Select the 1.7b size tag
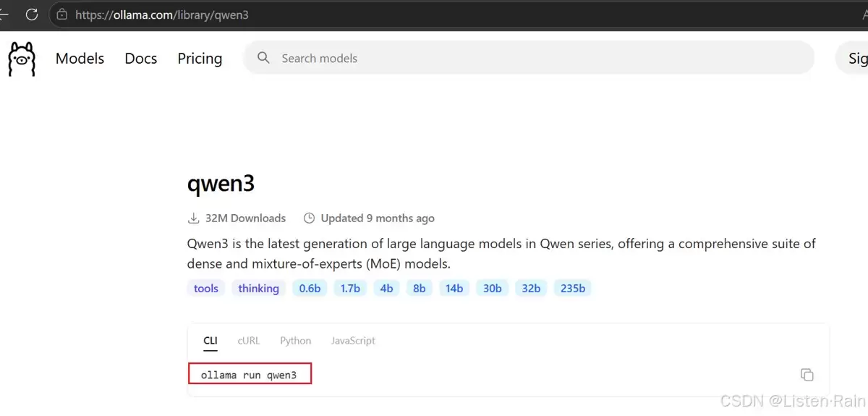Screen dimensions: 868x416 coord(350,288)
